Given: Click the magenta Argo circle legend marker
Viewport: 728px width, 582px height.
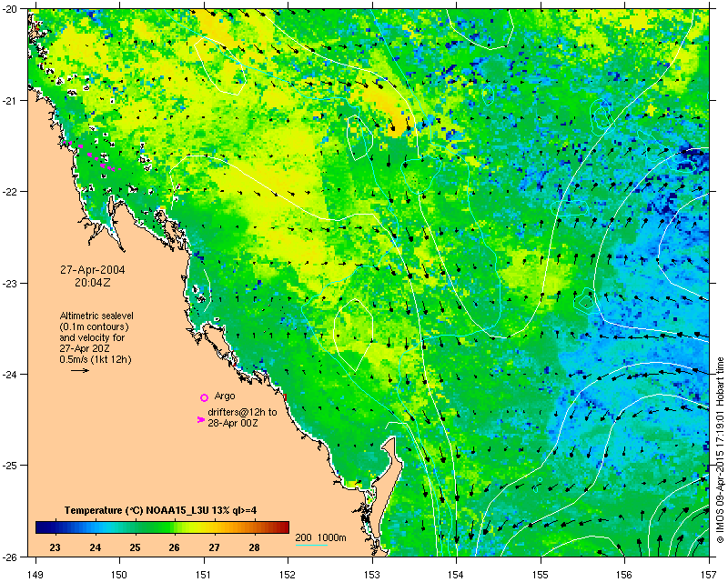Looking at the screenshot, I should pos(204,397).
